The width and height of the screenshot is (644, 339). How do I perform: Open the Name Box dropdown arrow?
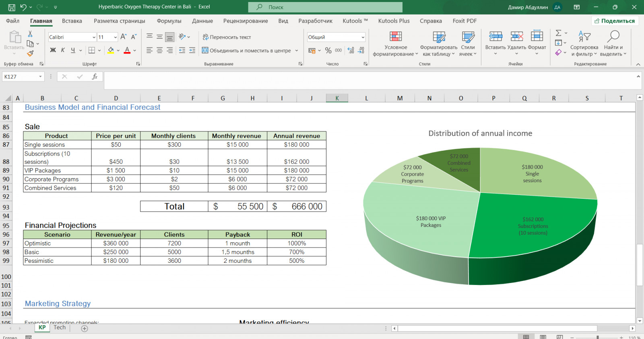(x=40, y=77)
